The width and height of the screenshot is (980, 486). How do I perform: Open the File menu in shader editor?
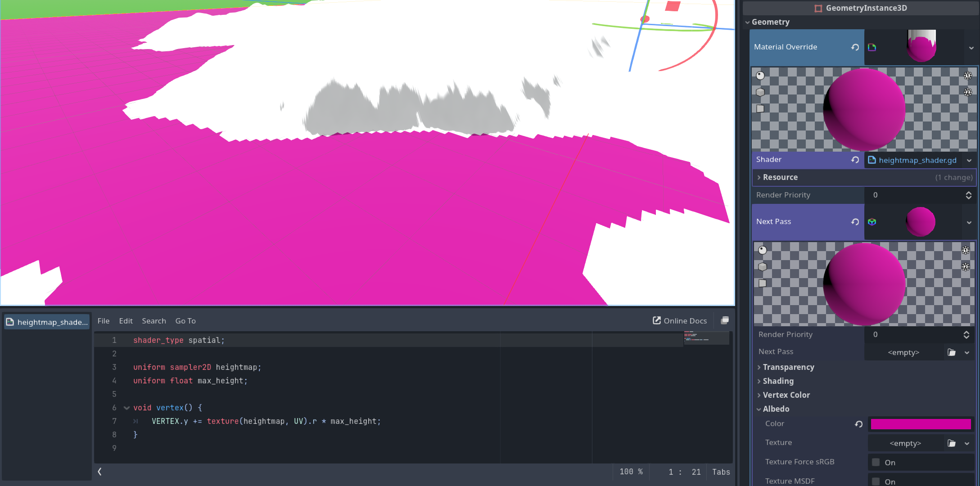(103, 321)
